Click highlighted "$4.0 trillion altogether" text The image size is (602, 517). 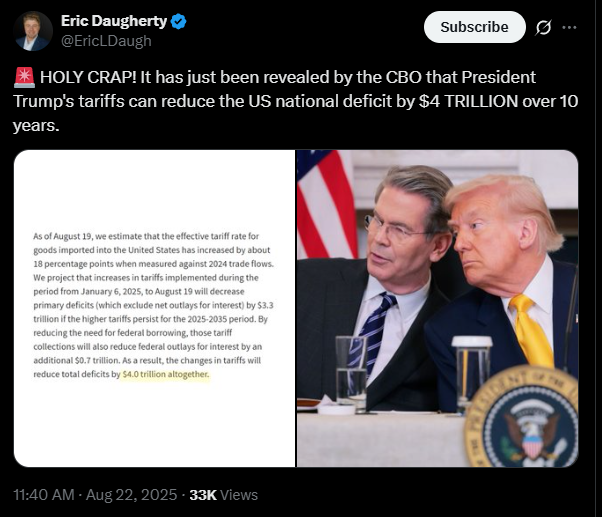coord(165,374)
